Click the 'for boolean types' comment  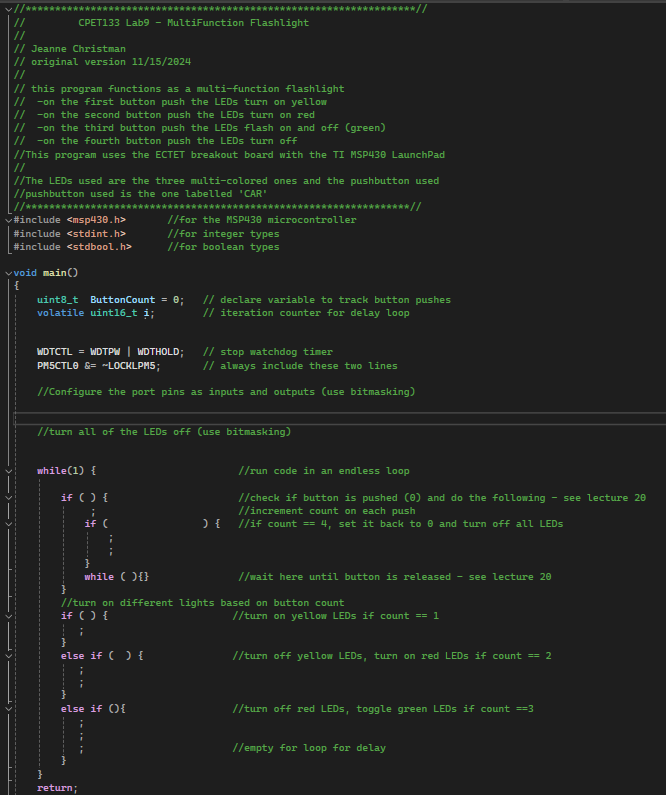224,247
